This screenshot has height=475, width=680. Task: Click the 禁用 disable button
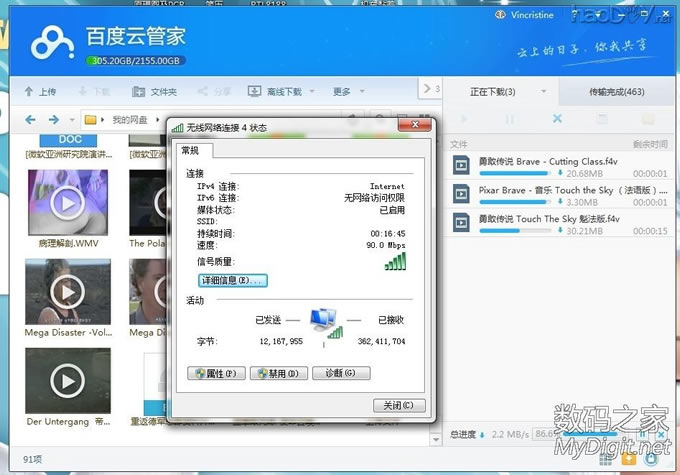pos(279,373)
